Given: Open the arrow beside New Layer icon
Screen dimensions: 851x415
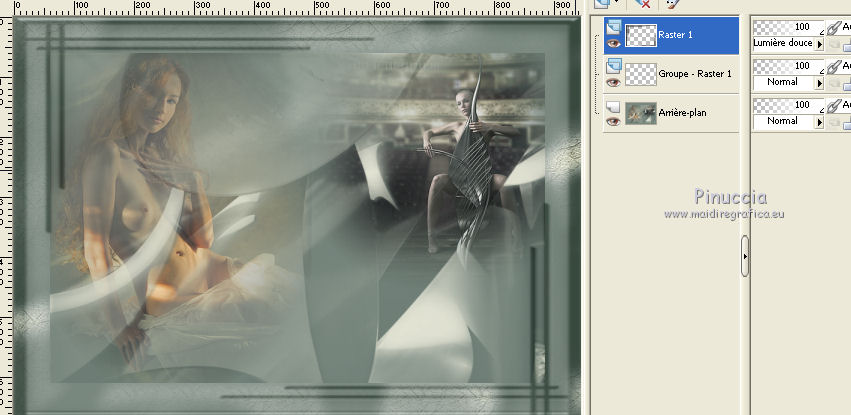Looking at the screenshot, I should (x=617, y=2).
